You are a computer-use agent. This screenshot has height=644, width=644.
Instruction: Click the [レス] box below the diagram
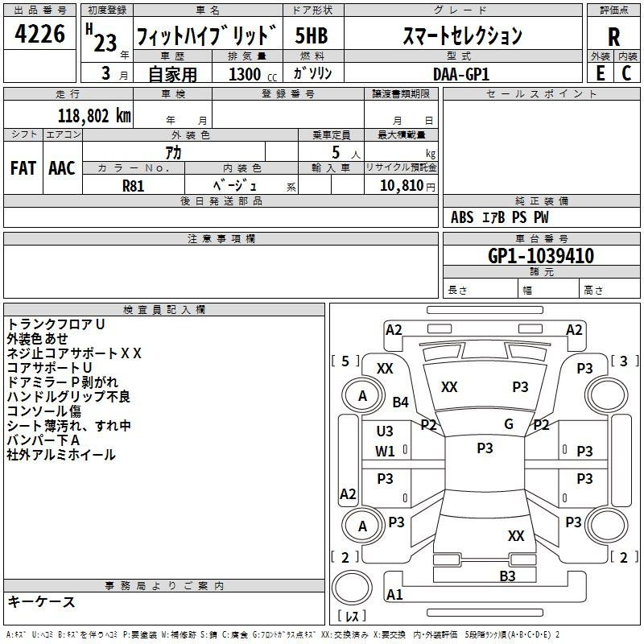point(352,617)
